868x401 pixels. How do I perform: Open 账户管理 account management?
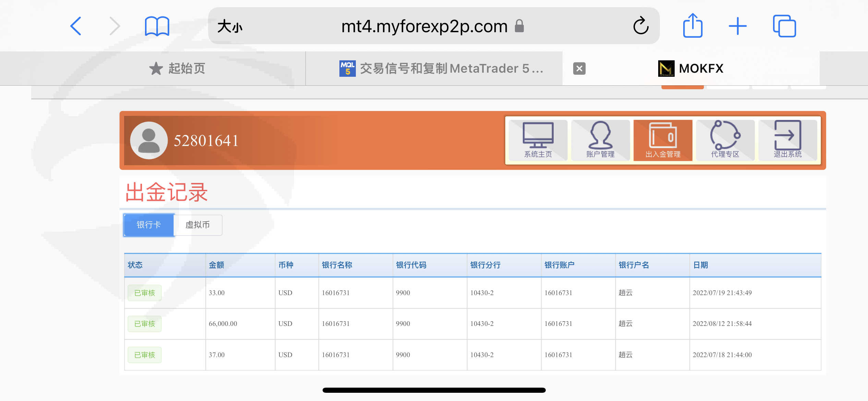pyautogui.click(x=600, y=140)
